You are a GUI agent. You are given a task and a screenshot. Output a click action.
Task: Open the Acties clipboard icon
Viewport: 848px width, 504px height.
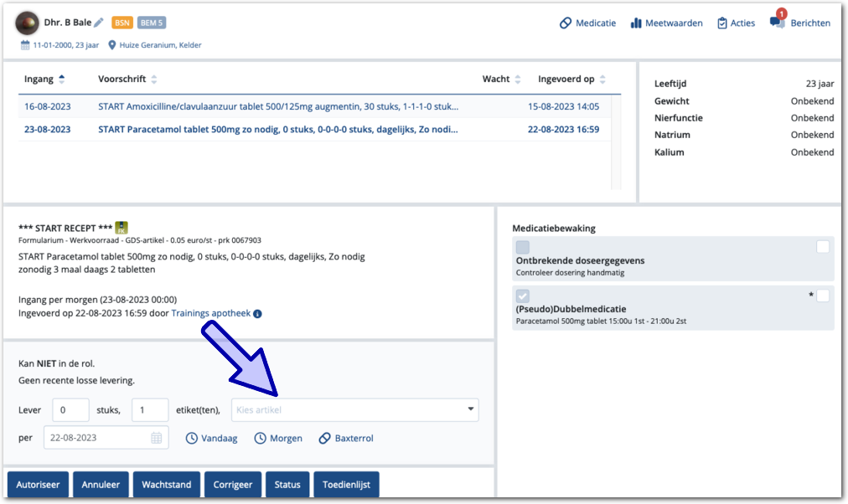722,23
